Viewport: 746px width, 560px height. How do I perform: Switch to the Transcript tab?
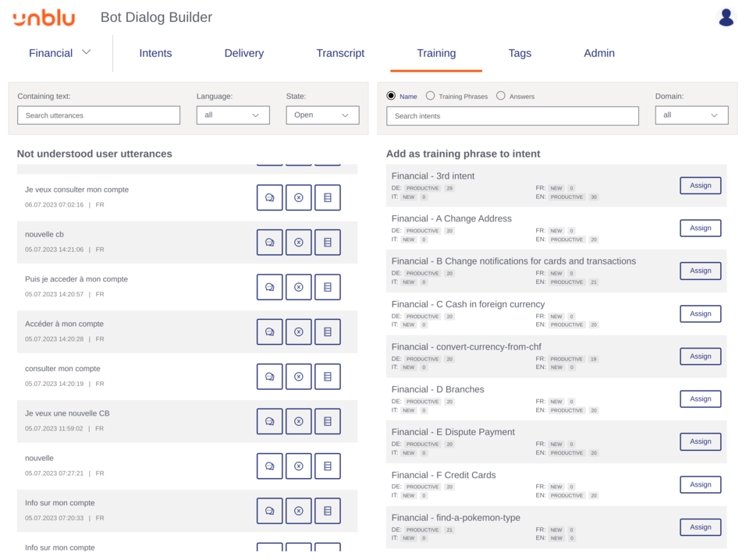340,53
